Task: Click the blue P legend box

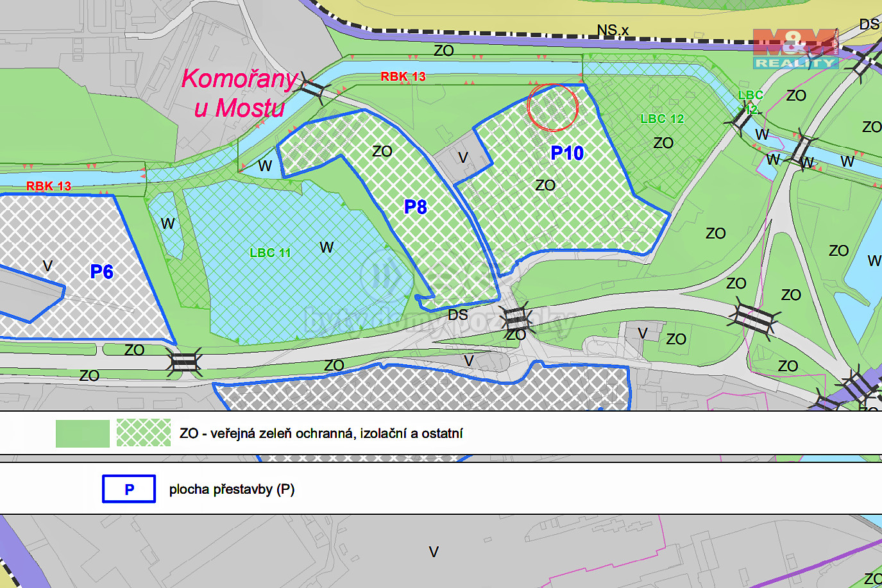Action: 129,489
